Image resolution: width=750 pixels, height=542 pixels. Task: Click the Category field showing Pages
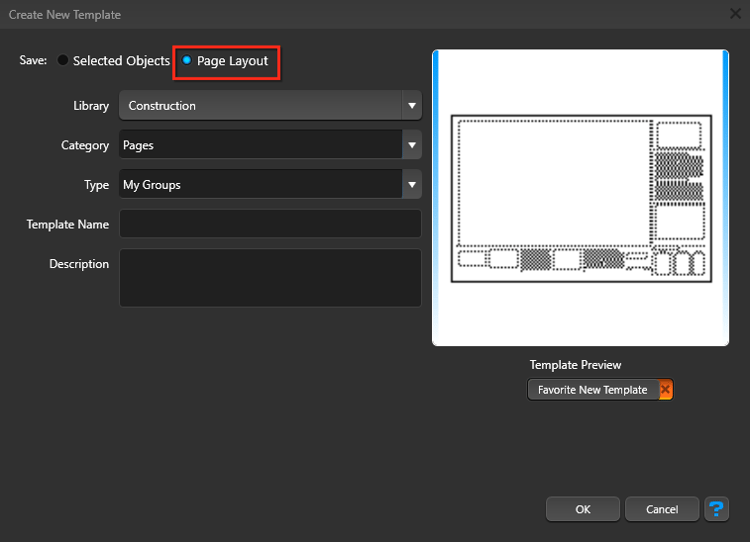(x=260, y=145)
